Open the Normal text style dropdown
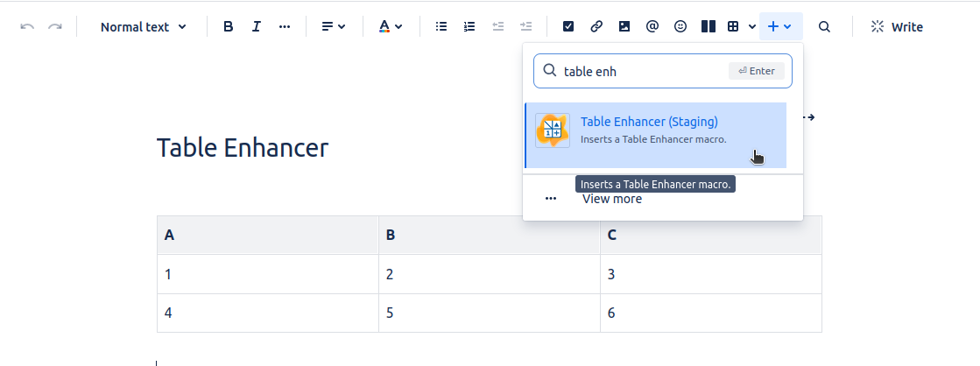Viewport: 980px width, 366px height. (143, 26)
